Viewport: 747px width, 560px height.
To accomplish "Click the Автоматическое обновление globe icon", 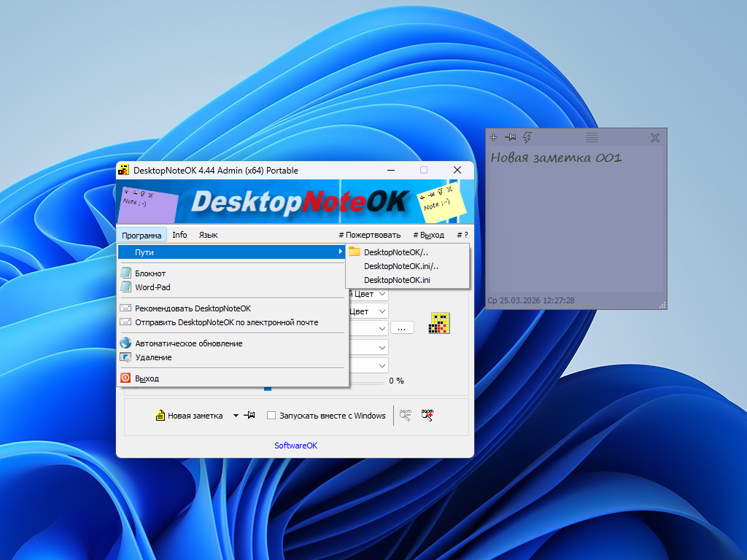I will pos(125,343).
